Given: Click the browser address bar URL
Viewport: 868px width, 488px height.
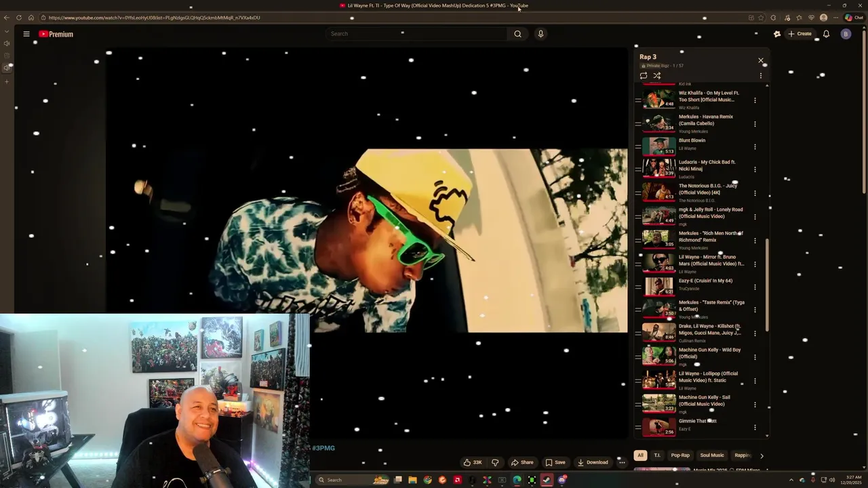Looking at the screenshot, I should click(155, 18).
